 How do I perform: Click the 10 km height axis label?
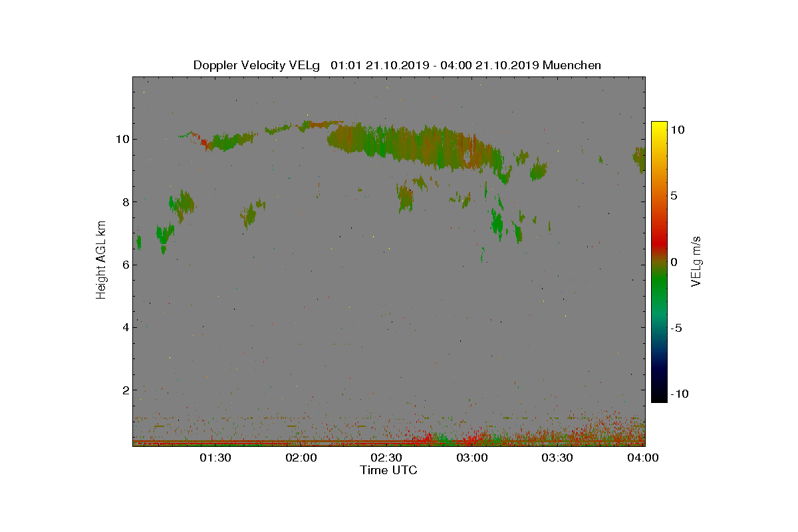tap(120, 139)
